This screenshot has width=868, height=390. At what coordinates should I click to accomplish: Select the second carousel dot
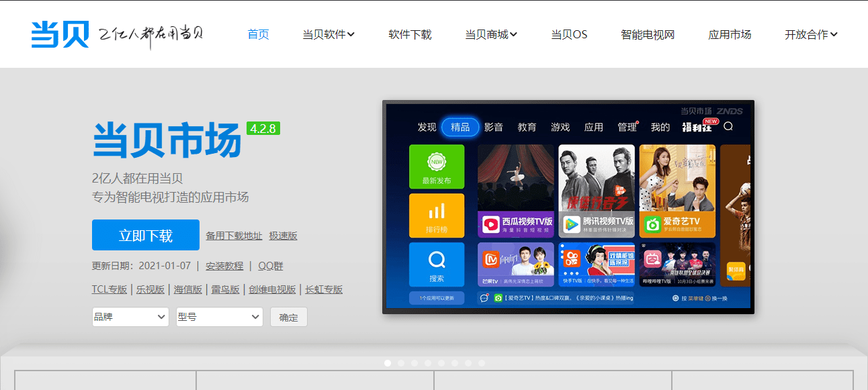(401, 363)
